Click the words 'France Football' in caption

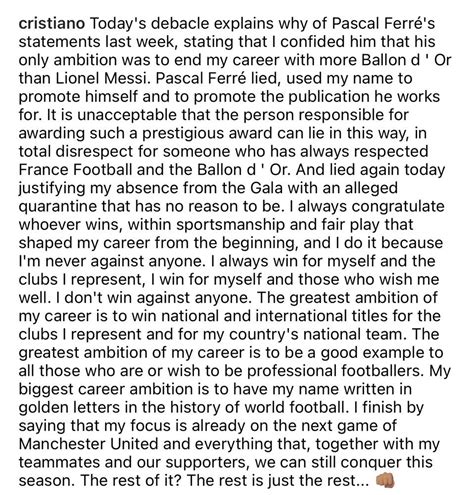coord(75,170)
